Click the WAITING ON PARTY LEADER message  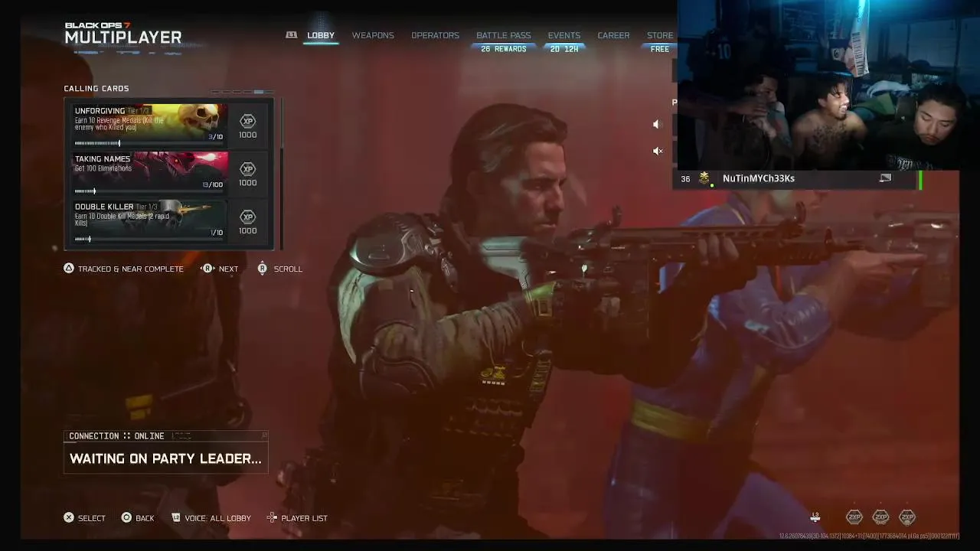click(x=165, y=458)
